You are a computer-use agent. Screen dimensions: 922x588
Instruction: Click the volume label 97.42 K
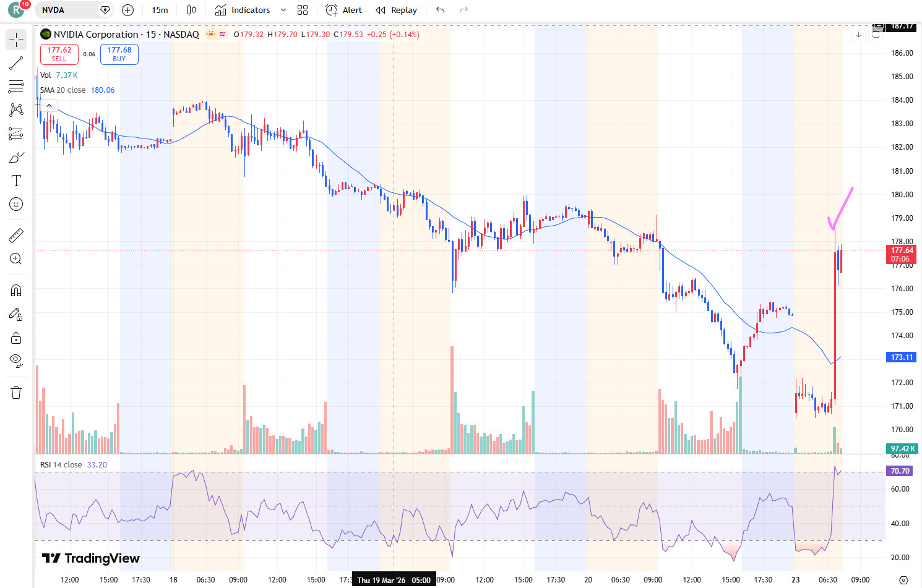click(902, 449)
